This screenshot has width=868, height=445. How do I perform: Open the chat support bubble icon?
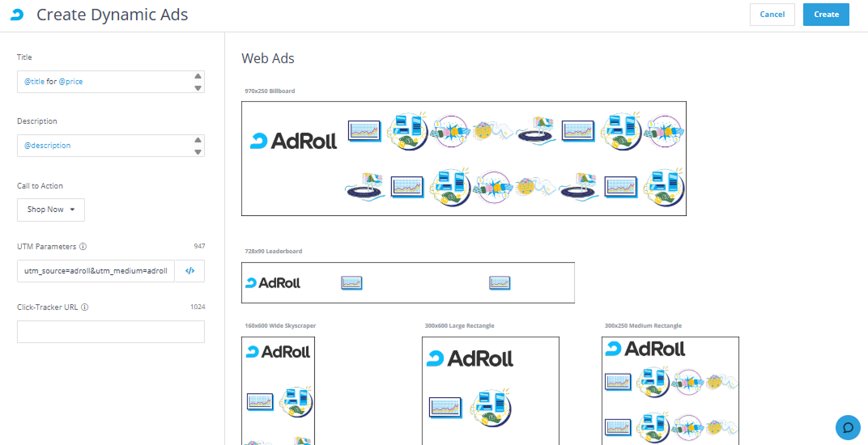coord(848,427)
